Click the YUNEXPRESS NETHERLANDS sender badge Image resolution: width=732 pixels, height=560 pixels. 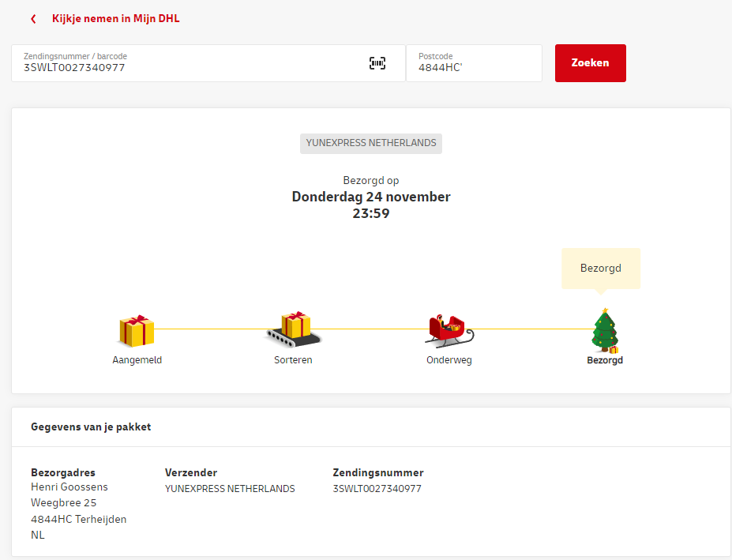click(x=370, y=143)
